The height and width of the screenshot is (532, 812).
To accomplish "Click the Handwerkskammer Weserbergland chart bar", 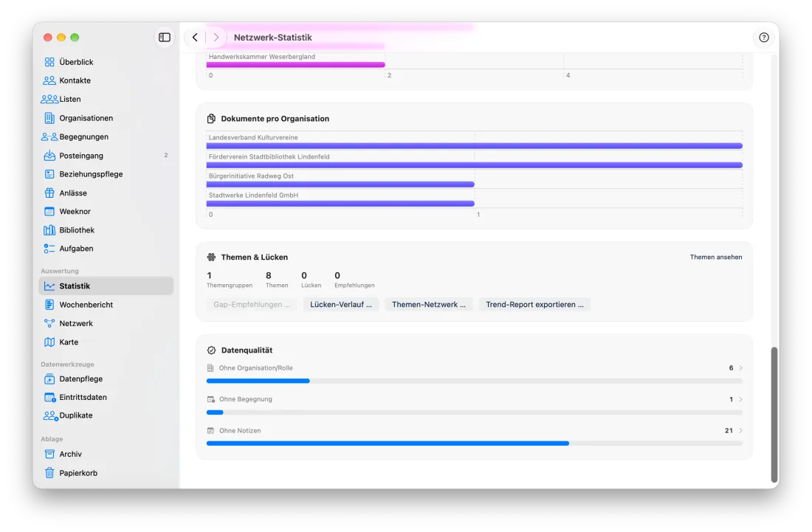I will tap(296, 65).
